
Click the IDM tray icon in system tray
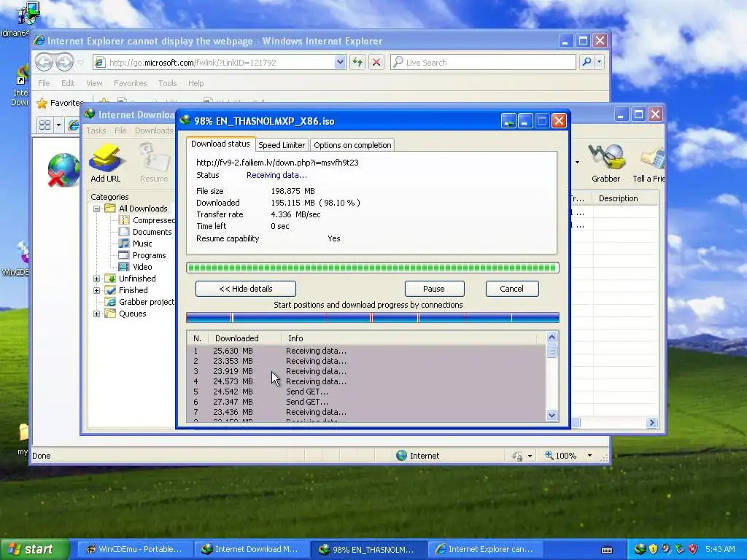click(x=640, y=549)
